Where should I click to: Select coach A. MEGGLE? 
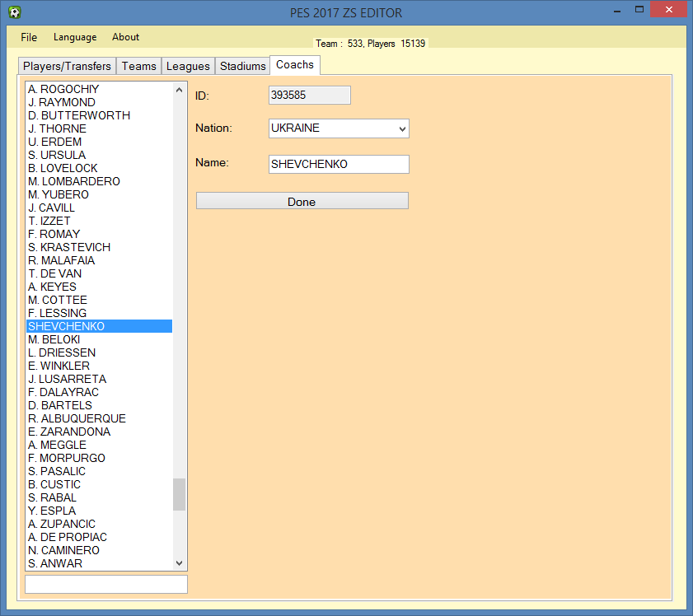coord(99,445)
